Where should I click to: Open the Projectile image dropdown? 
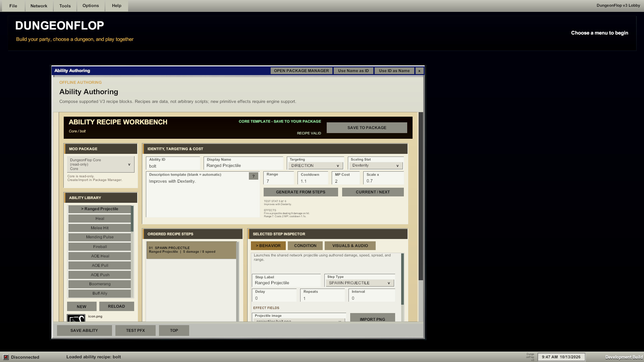pos(299,320)
